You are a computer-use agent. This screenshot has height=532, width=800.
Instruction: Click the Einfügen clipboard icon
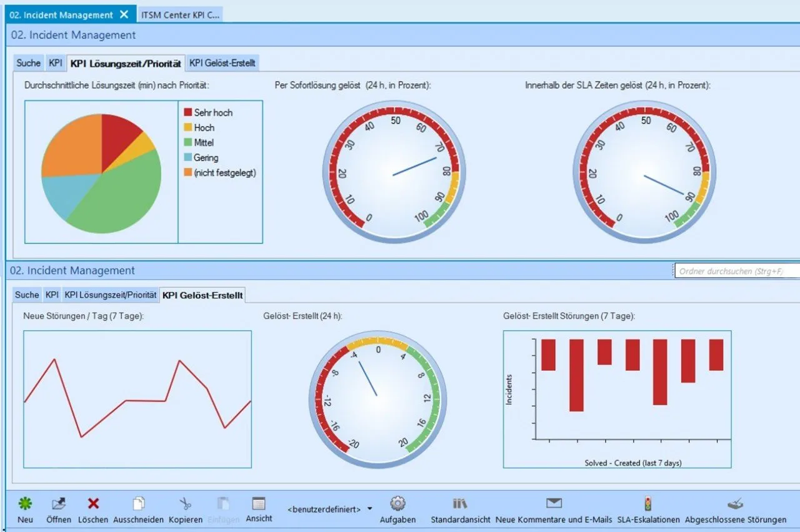point(223,503)
